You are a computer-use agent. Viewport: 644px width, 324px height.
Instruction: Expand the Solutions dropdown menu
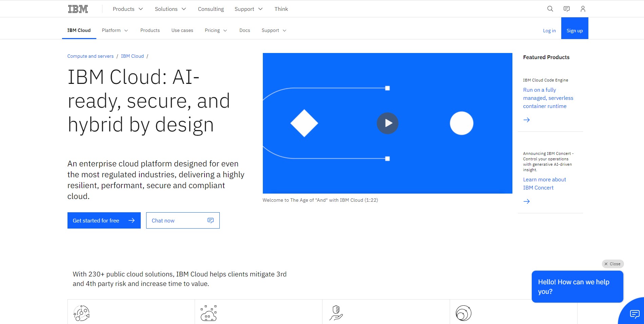170,9
